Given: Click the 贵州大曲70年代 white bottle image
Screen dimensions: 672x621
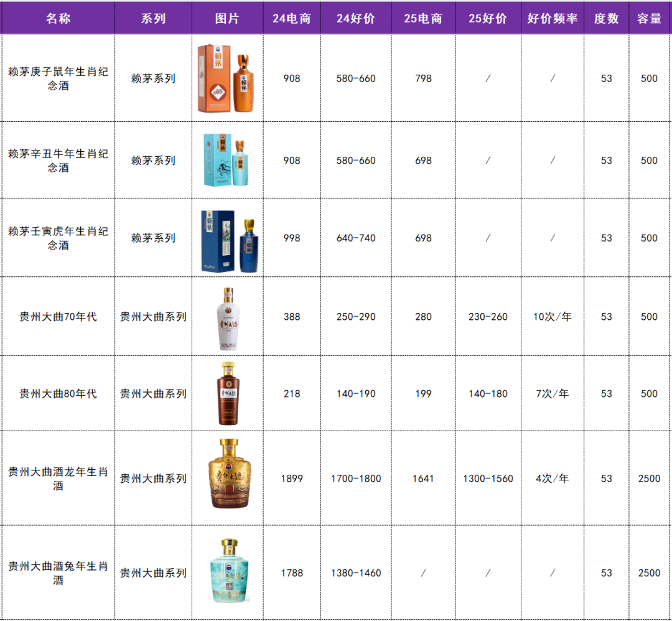Looking at the screenshot, I should pos(228,319).
